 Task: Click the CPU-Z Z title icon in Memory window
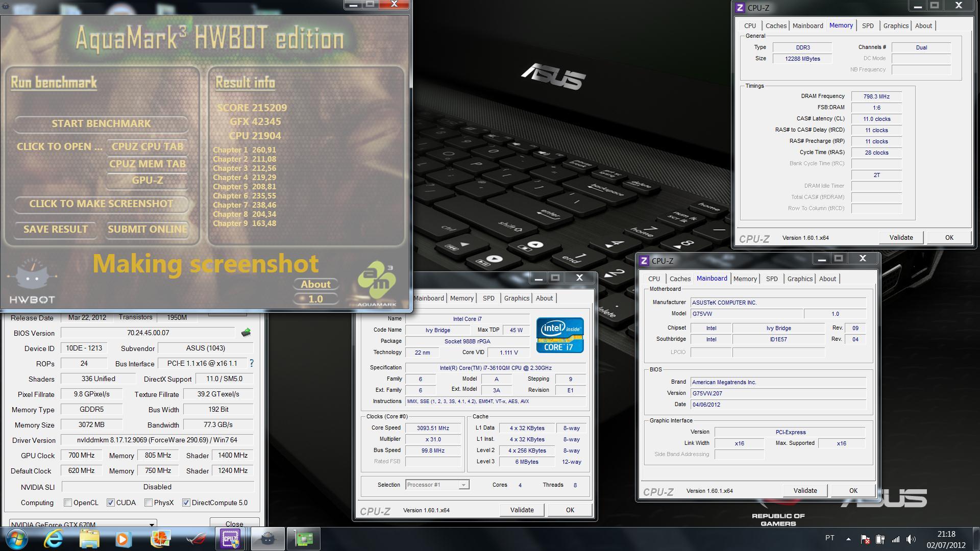740,8
